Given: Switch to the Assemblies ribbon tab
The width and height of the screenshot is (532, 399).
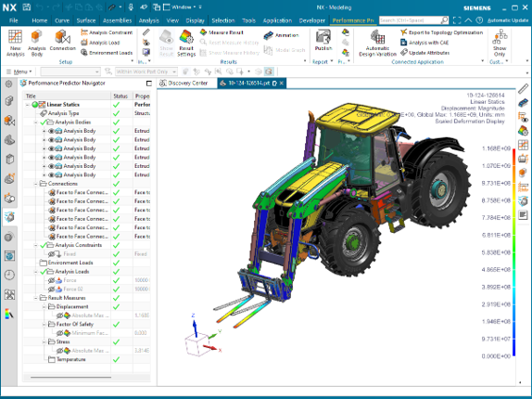Looking at the screenshot, I should coord(117,20).
